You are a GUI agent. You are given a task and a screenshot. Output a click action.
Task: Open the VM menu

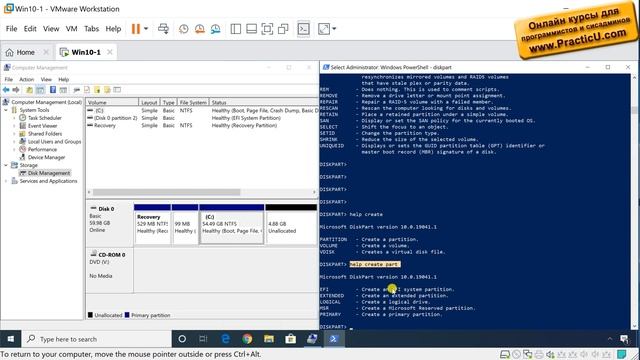click(71, 29)
